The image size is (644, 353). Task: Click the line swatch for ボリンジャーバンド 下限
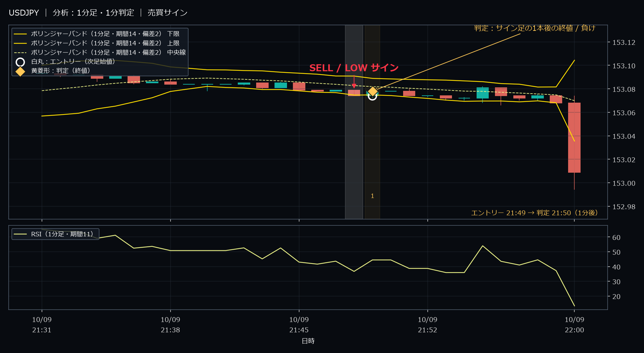pyautogui.click(x=20, y=34)
